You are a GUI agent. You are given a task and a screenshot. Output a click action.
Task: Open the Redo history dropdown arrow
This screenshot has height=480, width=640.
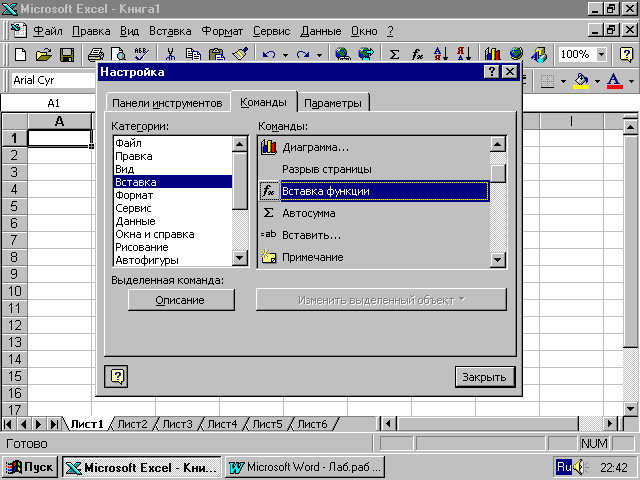[x=319, y=55]
